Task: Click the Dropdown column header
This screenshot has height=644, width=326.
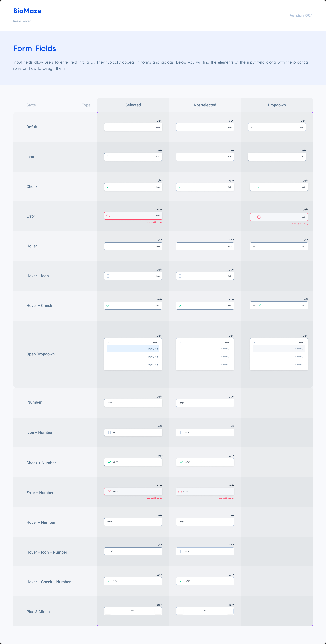Action: [x=277, y=105]
